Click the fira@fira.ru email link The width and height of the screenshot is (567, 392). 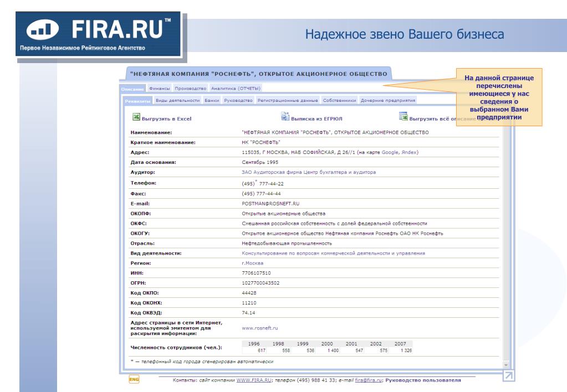point(368,380)
